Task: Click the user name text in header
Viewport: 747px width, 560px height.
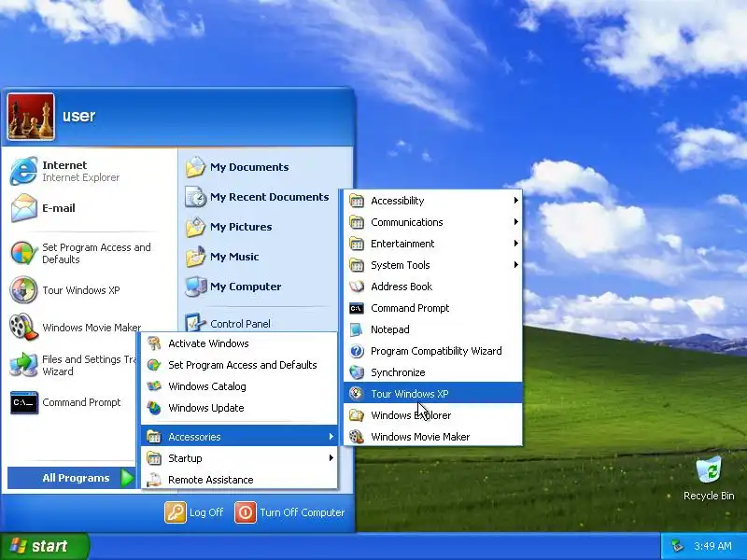Action: 79,116
